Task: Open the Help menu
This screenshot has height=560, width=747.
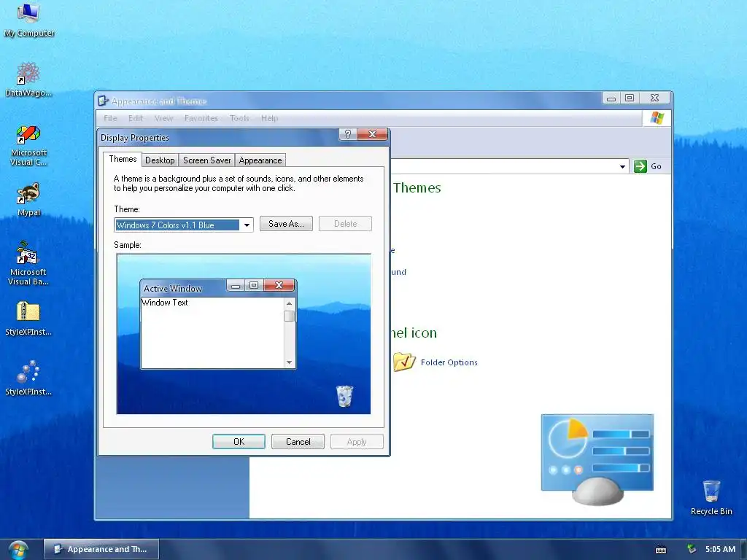Action: click(269, 118)
